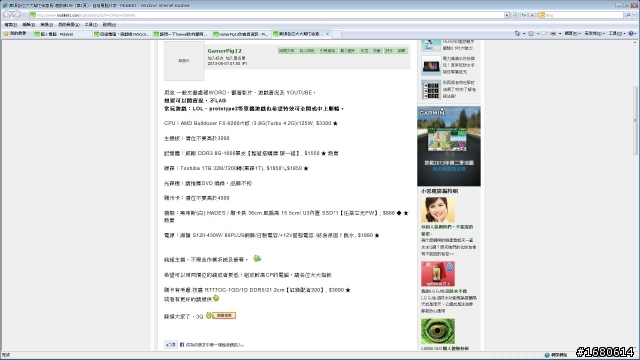Expand the address bar history dropdown
Viewport: 640px width, 360px height.
point(507,15)
